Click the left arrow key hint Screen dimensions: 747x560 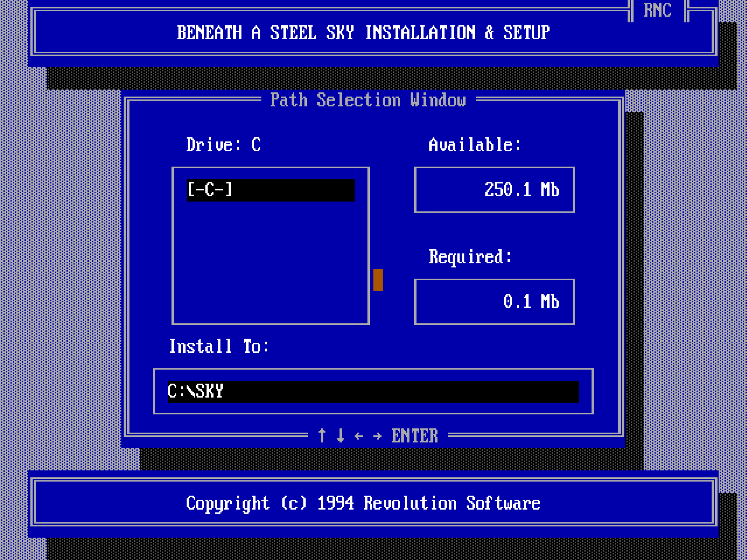tap(359, 436)
